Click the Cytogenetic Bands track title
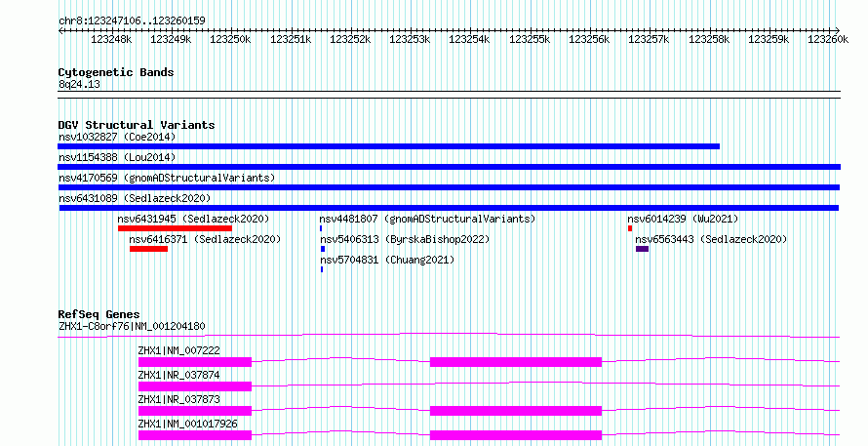This screenshot has width=868, height=446. pos(116,72)
